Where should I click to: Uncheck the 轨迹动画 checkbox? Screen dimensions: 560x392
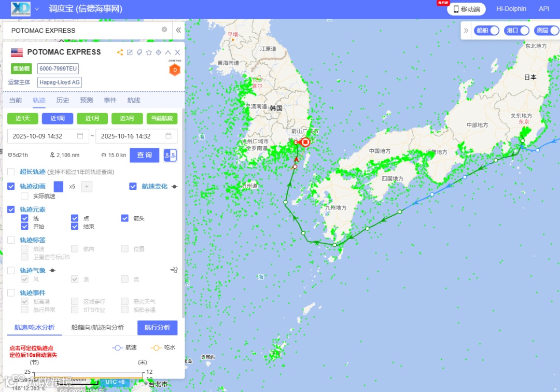click(11, 186)
